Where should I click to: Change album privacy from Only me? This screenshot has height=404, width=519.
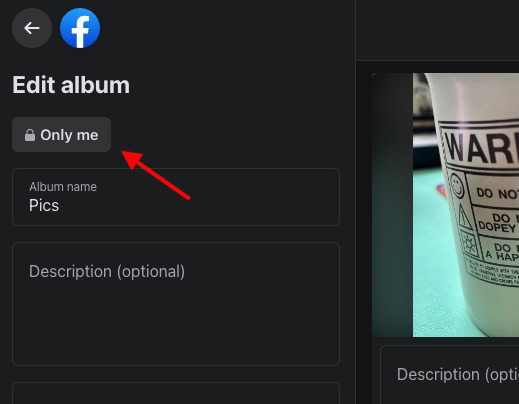(61, 135)
